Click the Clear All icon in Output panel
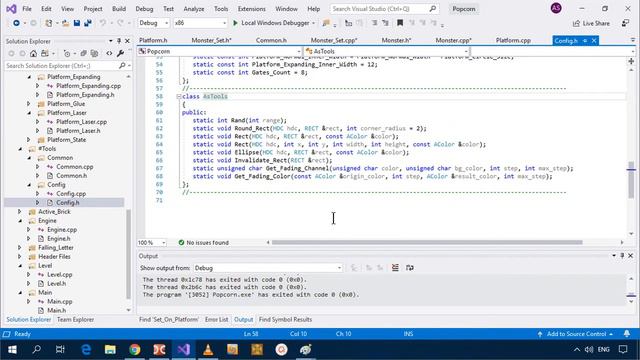The width and height of the screenshot is (640, 360). [395, 268]
